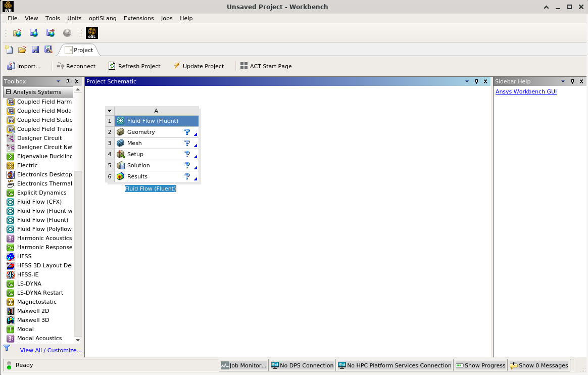Click the Toolbox scrollbar down arrow

tap(77, 340)
